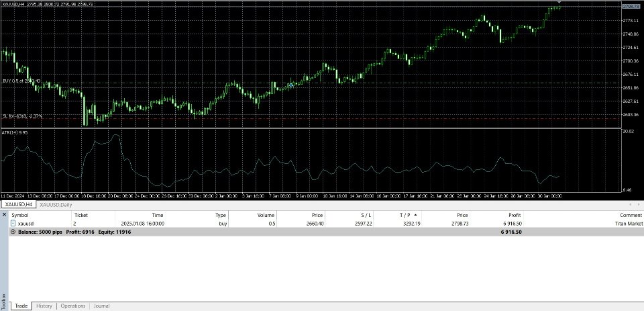Image resolution: width=644 pixels, height=311 pixels.
Task: Close the Toolbox panel with the X
Action: [x=5, y=215]
